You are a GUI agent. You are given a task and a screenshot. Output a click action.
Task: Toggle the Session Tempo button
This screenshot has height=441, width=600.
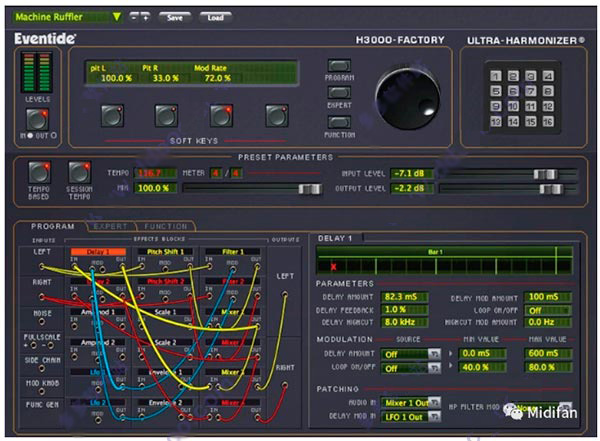click(x=79, y=172)
